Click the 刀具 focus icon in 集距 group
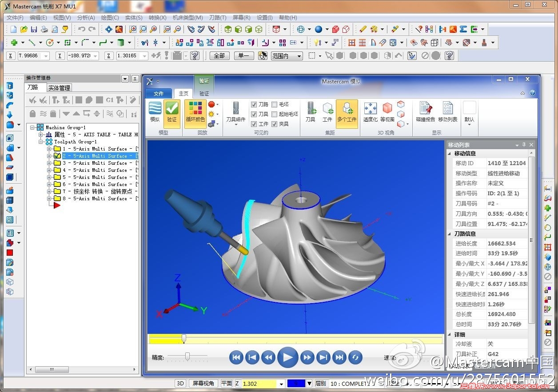The width and height of the screenshot is (558, 392). (x=311, y=112)
